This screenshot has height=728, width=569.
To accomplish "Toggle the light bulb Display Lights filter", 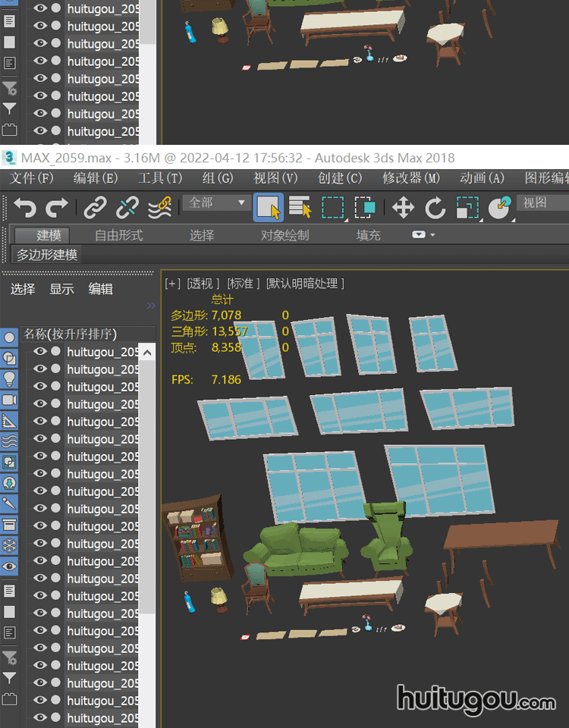I will click(x=10, y=378).
